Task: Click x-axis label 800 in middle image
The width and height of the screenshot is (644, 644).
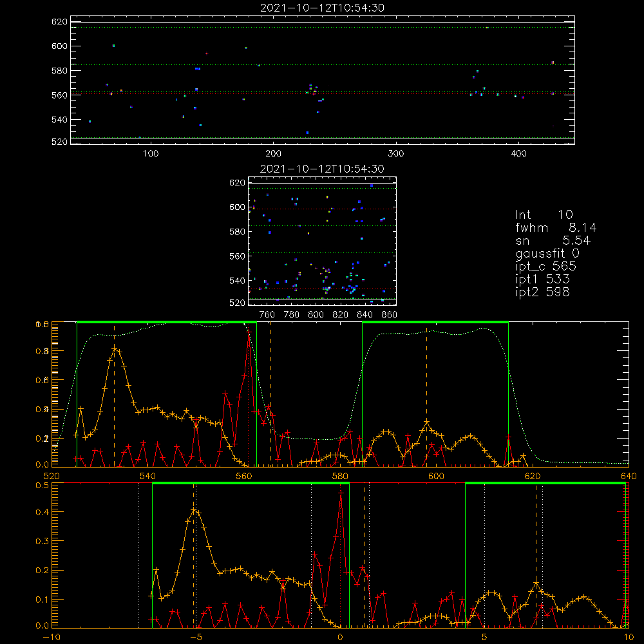Action: coord(316,315)
